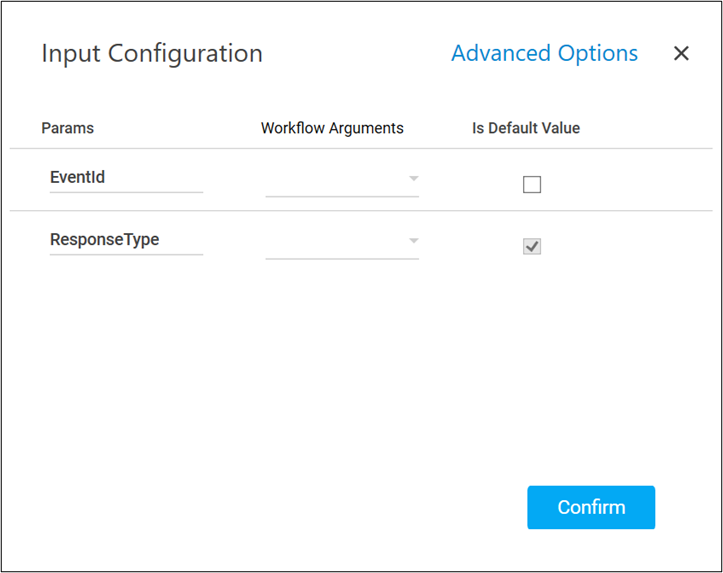Click the ResponseType dropdown arrow icon
This screenshot has width=723, height=573.
[x=413, y=241]
